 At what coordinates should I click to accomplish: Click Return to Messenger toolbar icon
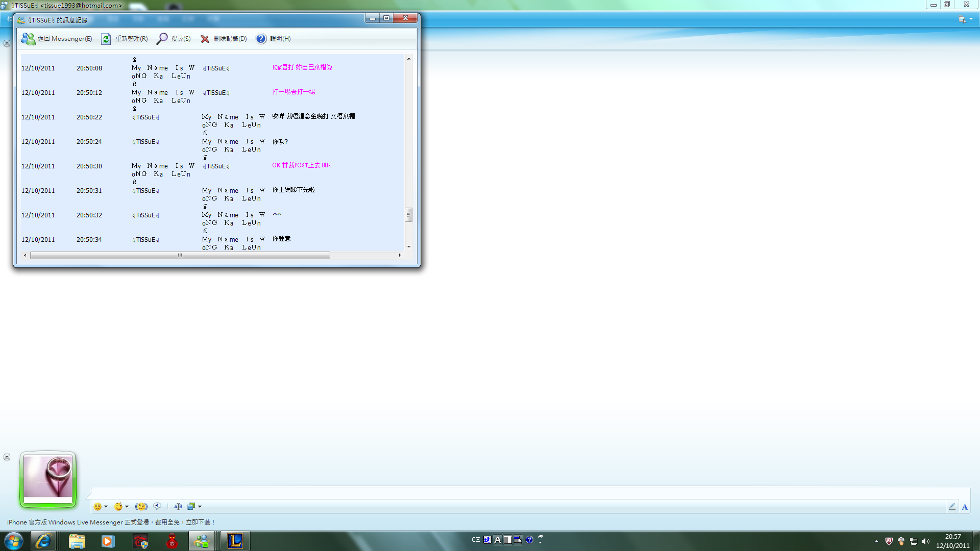click(28, 39)
